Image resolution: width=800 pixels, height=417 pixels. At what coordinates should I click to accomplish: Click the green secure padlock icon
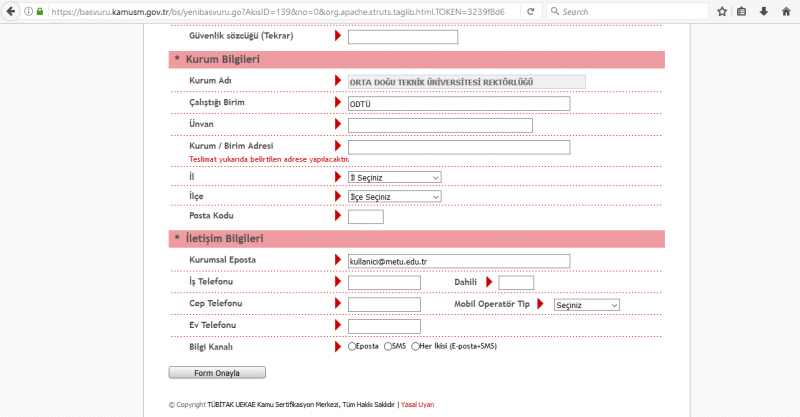point(40,11)
